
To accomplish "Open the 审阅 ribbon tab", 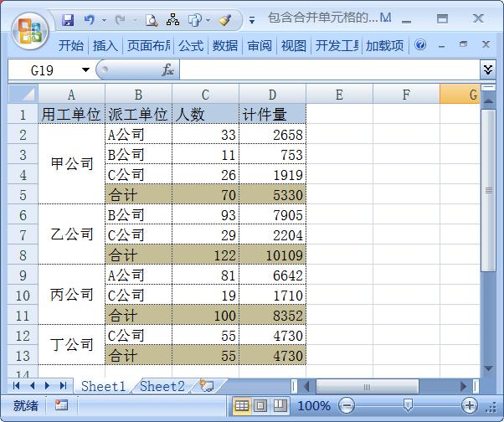I will tap(260, 46).
